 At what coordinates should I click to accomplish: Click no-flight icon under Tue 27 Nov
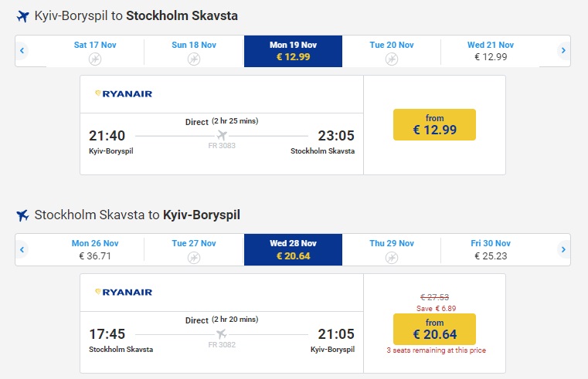(193, 256)
